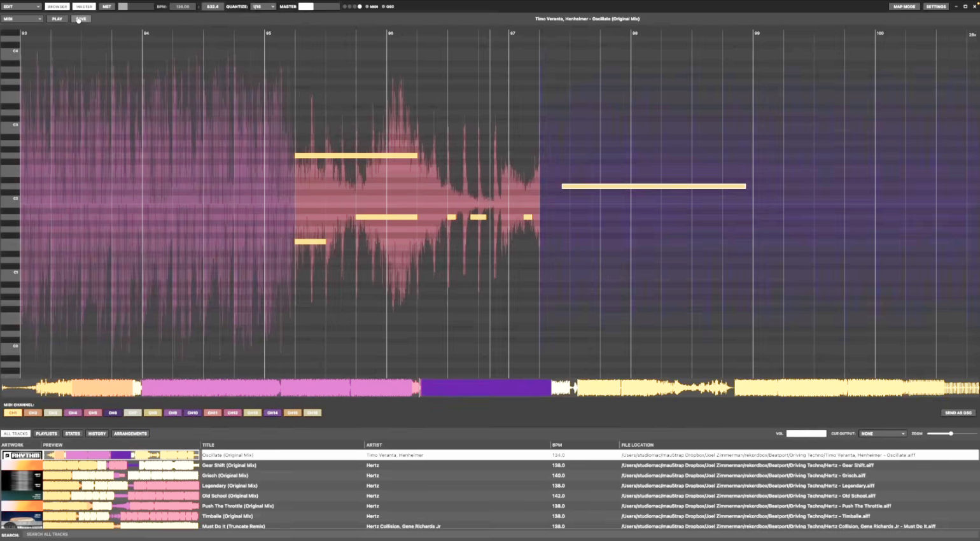Select the Old School (Original Mix) track
Screen dimensions: 980x541
(230, 496)
